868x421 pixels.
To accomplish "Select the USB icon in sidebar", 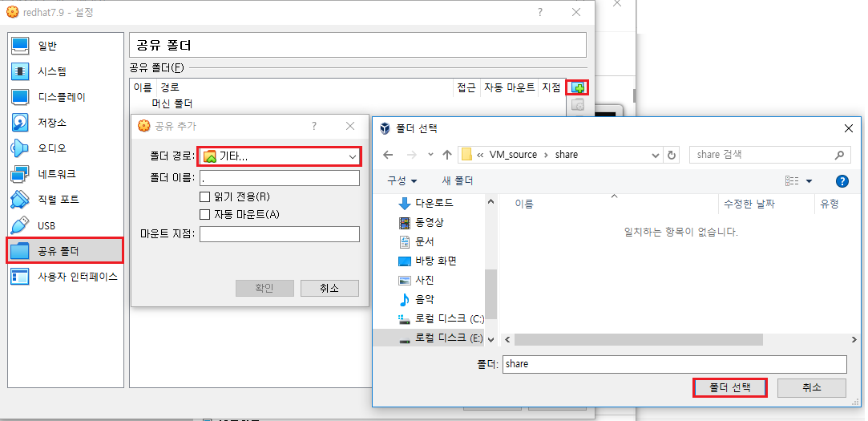I will tap(20, 225).
